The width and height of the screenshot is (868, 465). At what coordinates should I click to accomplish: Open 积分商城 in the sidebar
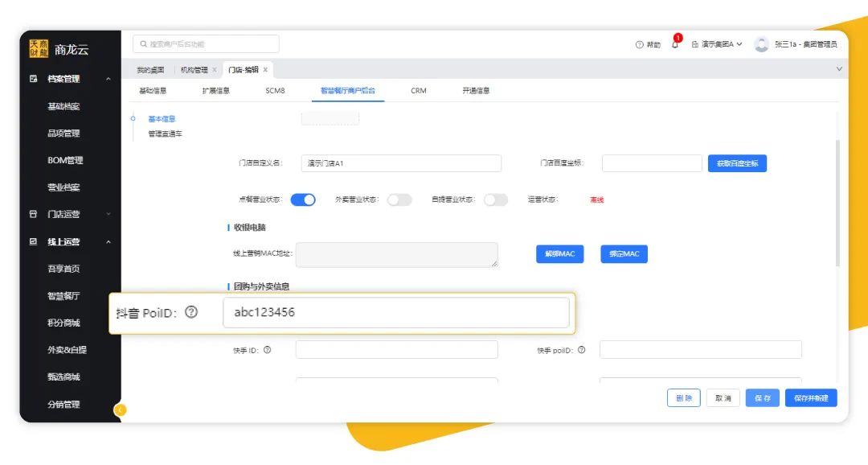(63, 323)
